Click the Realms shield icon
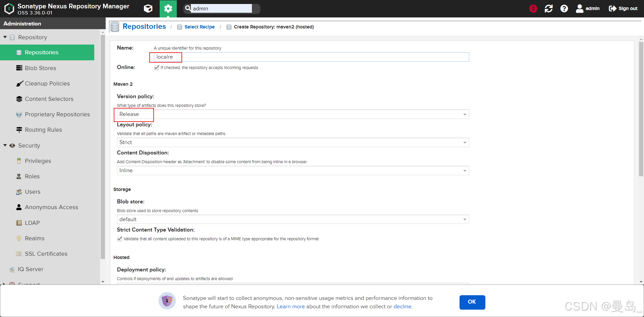This screenshot has height=317, width=644. pos(19,238)
